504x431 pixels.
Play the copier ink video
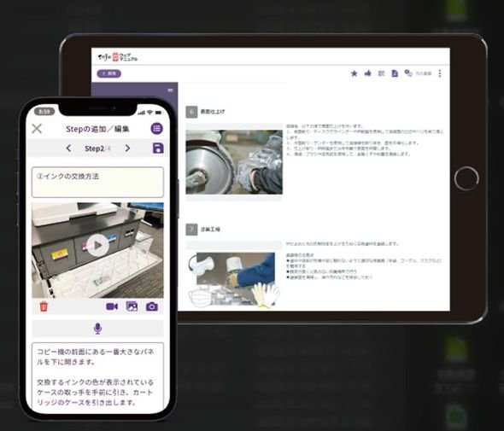(x=97, y=245)
